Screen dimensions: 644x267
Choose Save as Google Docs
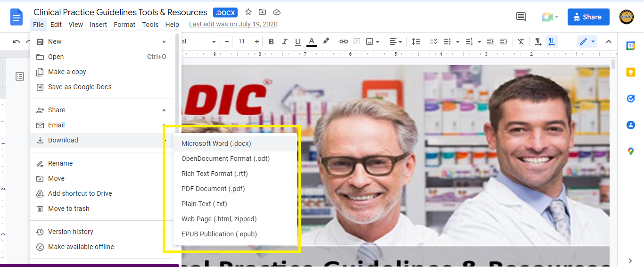tap(102, 87)
